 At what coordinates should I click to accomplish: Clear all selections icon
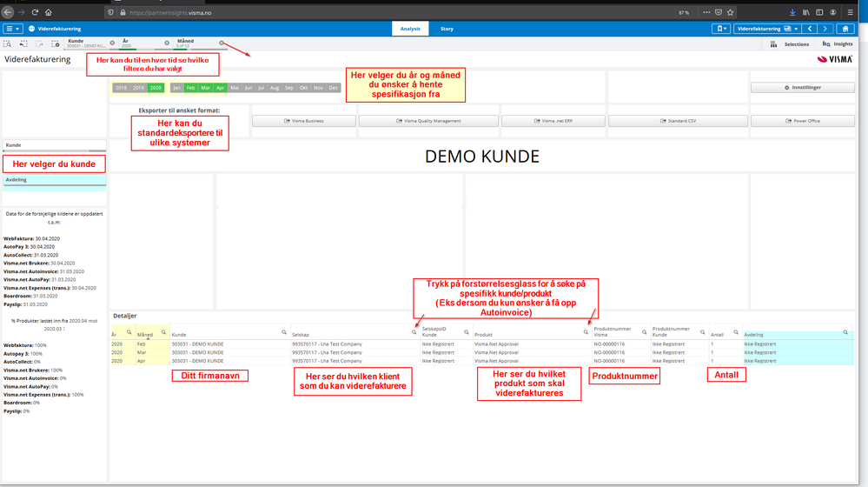click(56, 43)
